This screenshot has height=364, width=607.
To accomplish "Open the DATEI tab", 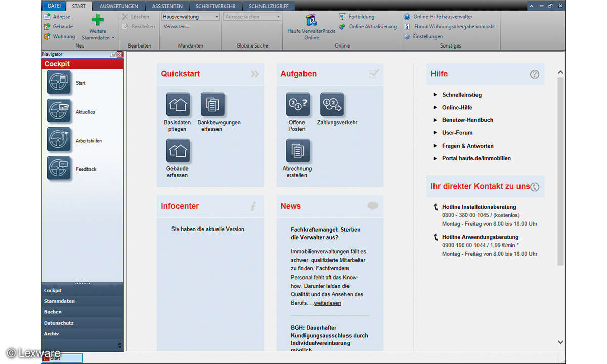I will click(x=54, y=6).
